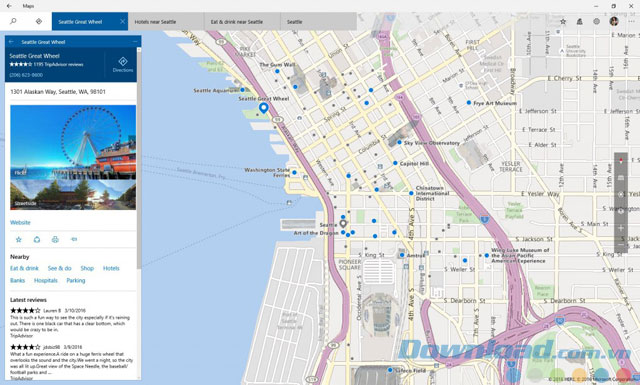Open the Favorites star in top-right toolbar
640x385 pixels.
[x=563, y=21]
